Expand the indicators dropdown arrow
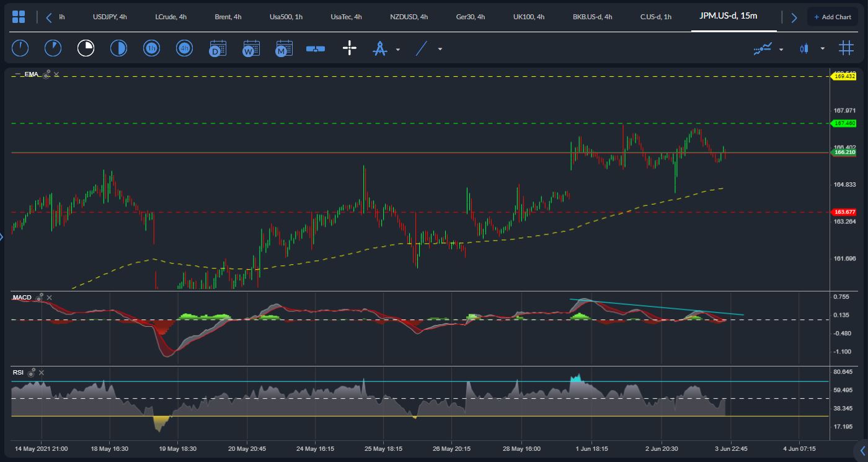 [781, 49]
